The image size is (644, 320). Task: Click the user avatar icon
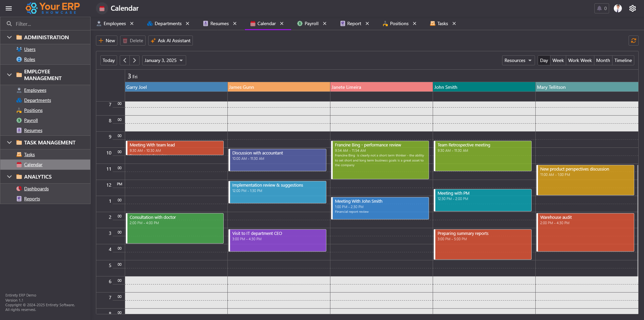[618, 8]
